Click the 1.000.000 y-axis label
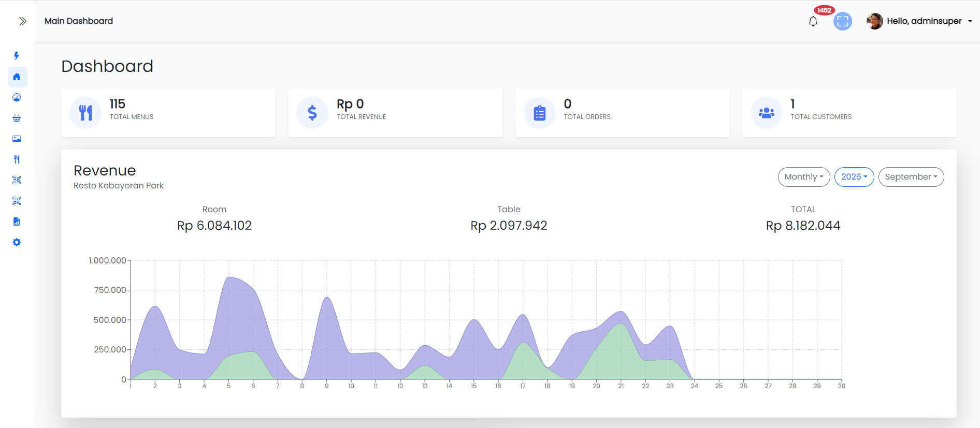The height and width of the screenshot is (428, 980). [108, 260]
